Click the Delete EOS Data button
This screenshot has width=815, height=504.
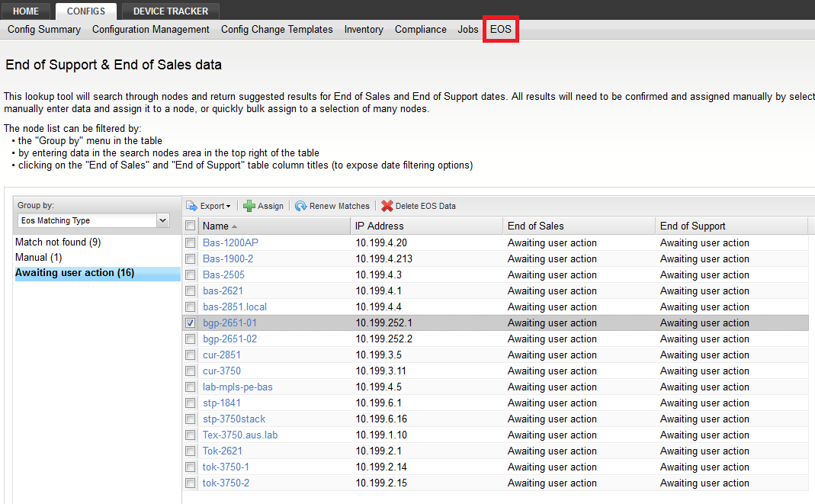coord(419,207)
